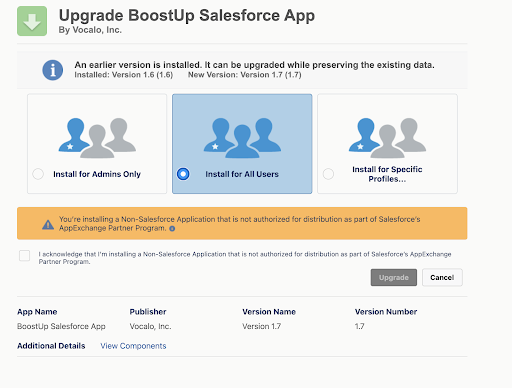Click the Admins Only people icon
Image resolution: width=512 pixels, height=388 pixels.
coord(97,138)
